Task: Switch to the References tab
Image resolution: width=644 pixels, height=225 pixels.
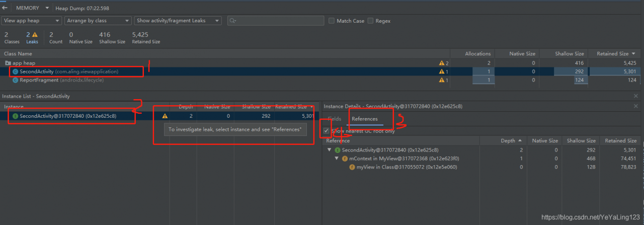Action: (365, 119)
